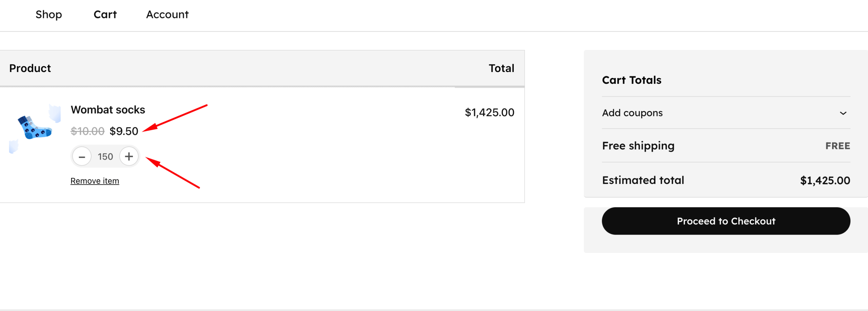Click the Remove item link

(x=95, y=181)
